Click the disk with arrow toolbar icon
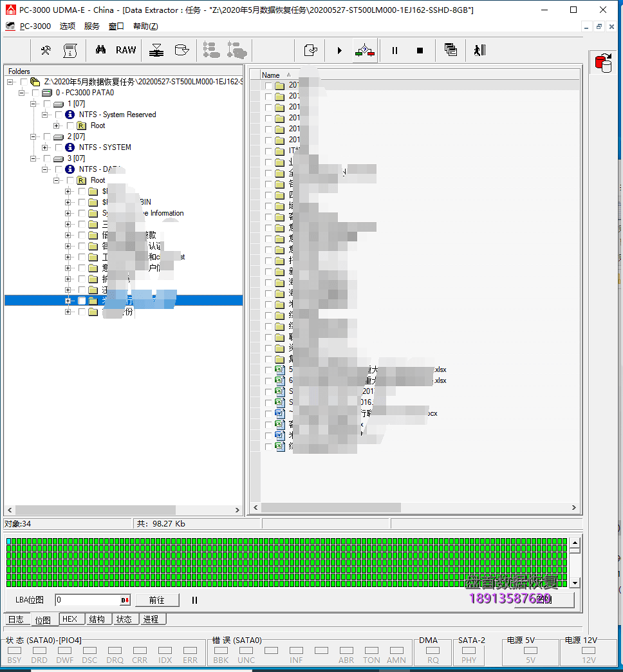Image resolution: width=623 pixels, height=672 pixels. coord(182,51)
